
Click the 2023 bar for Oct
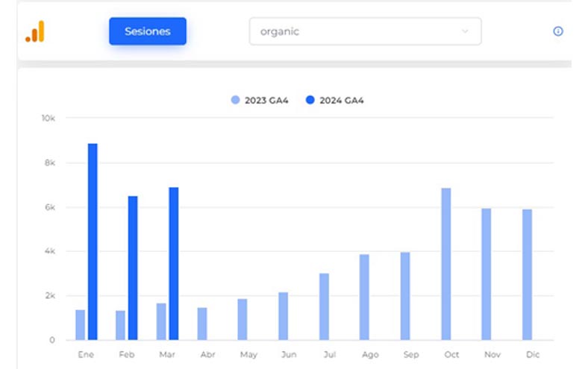(446, 264)
